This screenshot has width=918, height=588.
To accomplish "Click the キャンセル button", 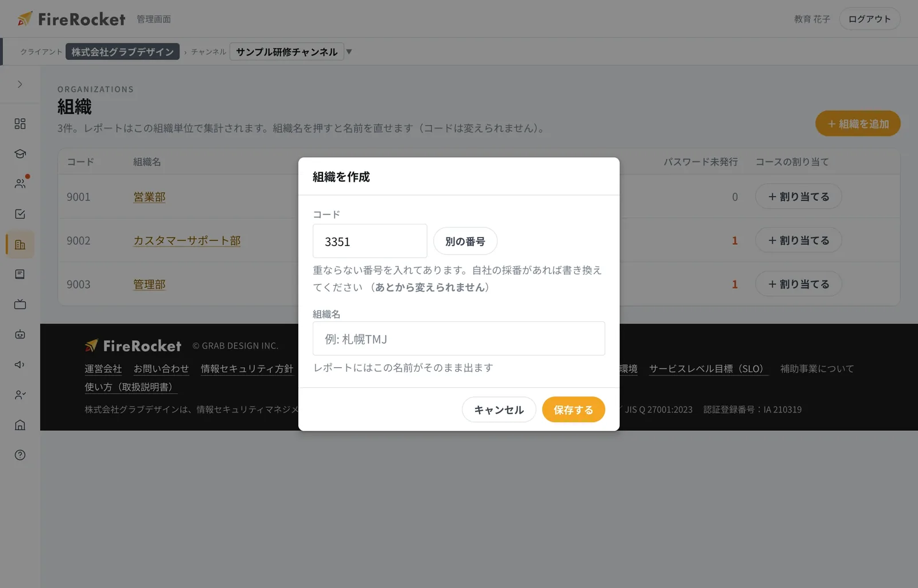I will point(499,410).
